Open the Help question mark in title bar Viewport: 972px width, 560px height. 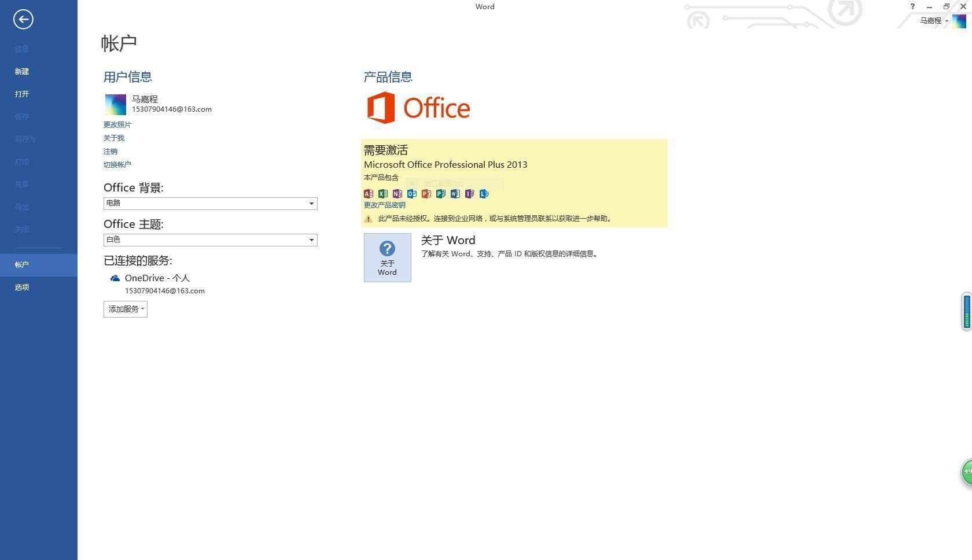click(x=912, y=6)
